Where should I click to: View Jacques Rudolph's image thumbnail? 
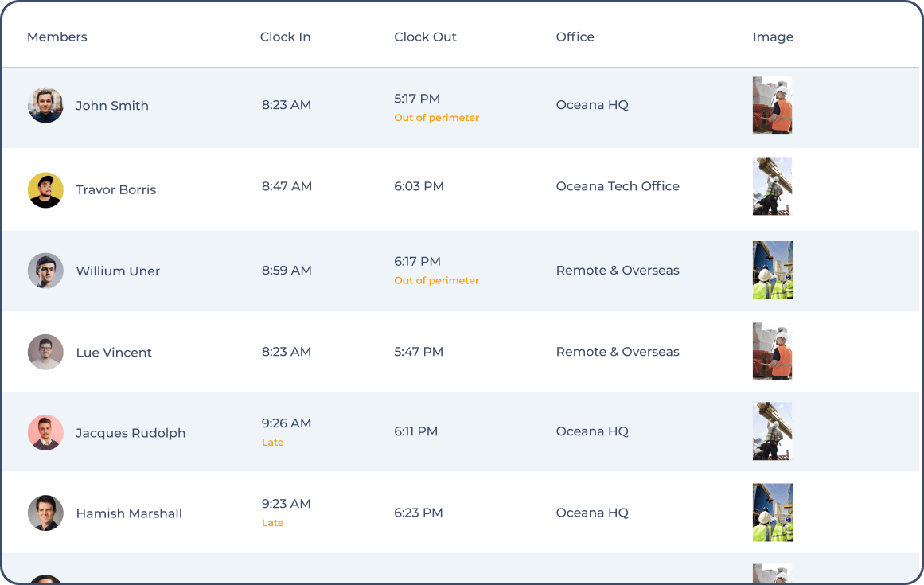point(772,431)
